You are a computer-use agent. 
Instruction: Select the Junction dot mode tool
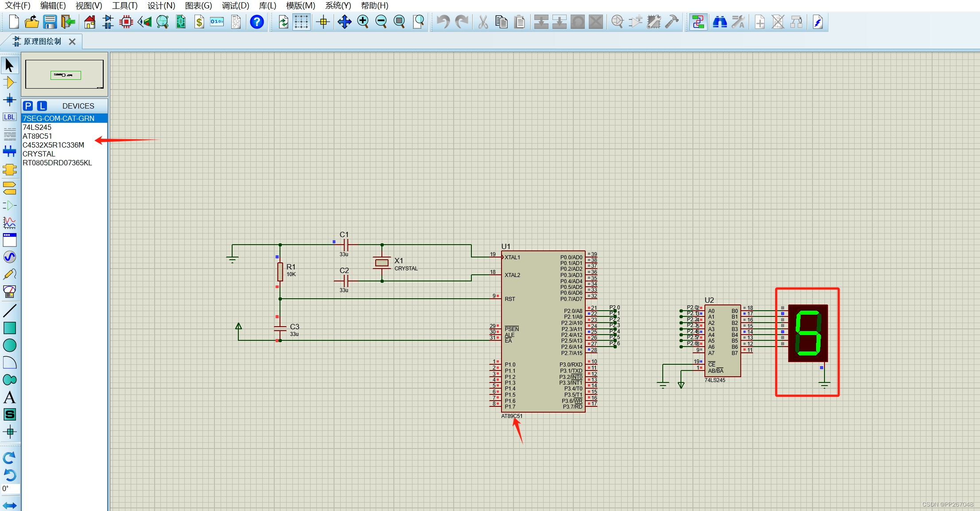click(x=9, y=100)
